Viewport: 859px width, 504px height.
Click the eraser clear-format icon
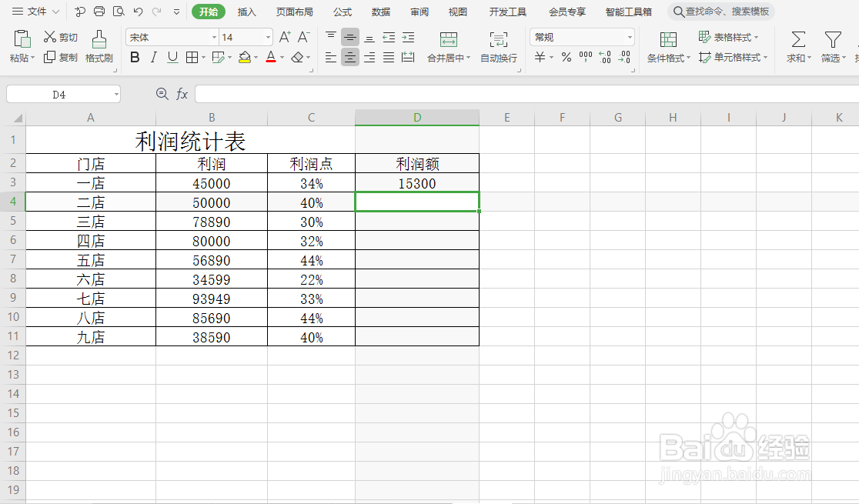coord(297,57)
